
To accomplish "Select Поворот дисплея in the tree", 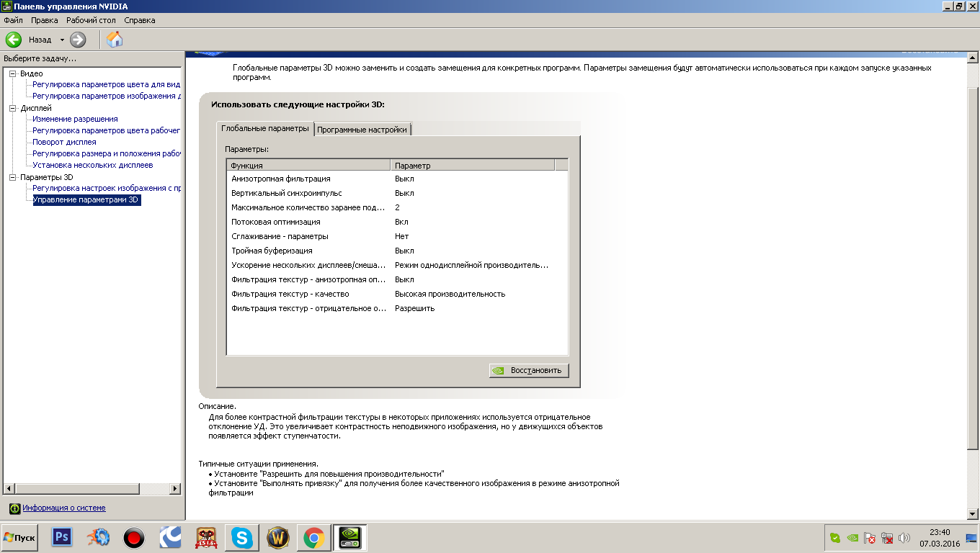I will coord(64,142).
